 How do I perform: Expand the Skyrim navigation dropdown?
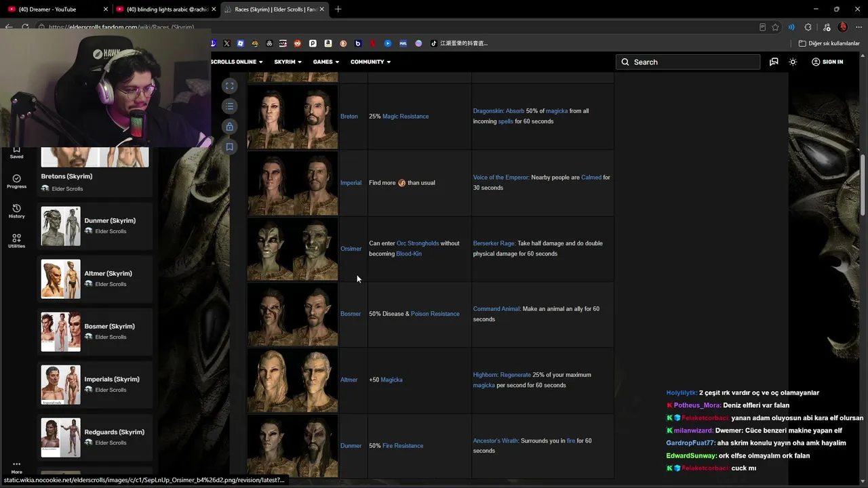tap(288, 62)
